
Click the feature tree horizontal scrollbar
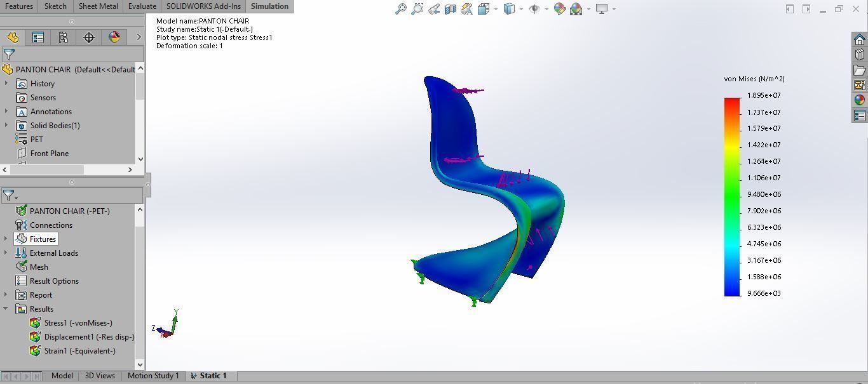pos(46,169)
